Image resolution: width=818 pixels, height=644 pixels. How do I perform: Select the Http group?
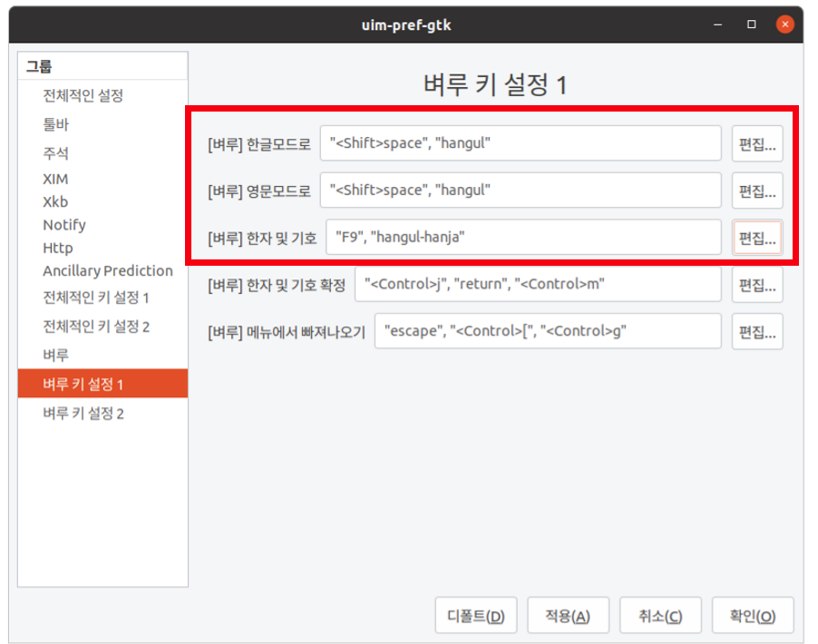click(x=102, y=248)
